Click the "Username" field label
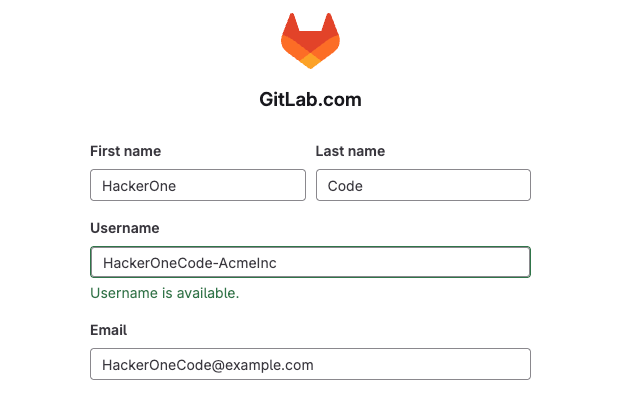 [124, 228]
